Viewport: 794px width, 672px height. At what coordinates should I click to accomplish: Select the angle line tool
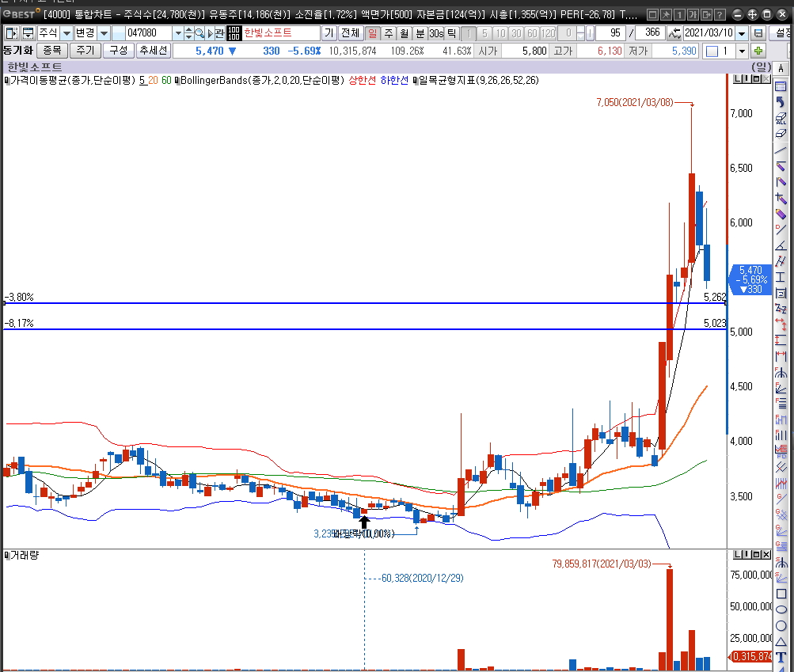pos(781,245)
